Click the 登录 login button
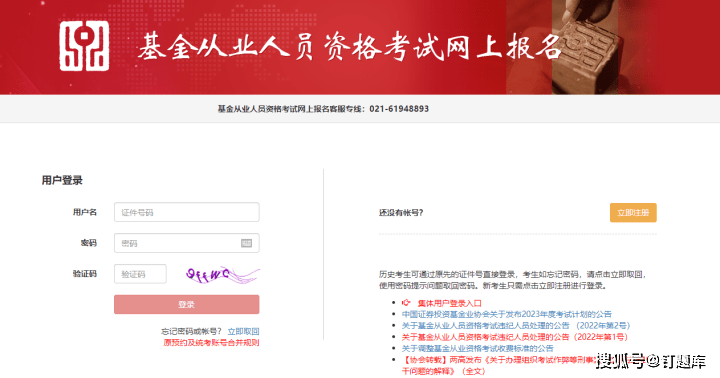The width and height of the screenshot is (720, 378). tap(186, 305)
